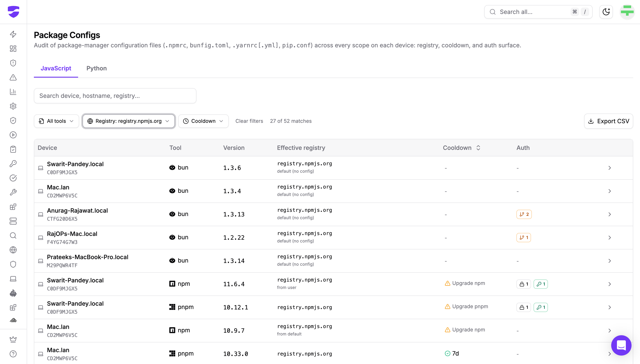The height and width of the screenshot is (364, 640).
Task: Click the Device column header
Action: [x=47, y=148]
